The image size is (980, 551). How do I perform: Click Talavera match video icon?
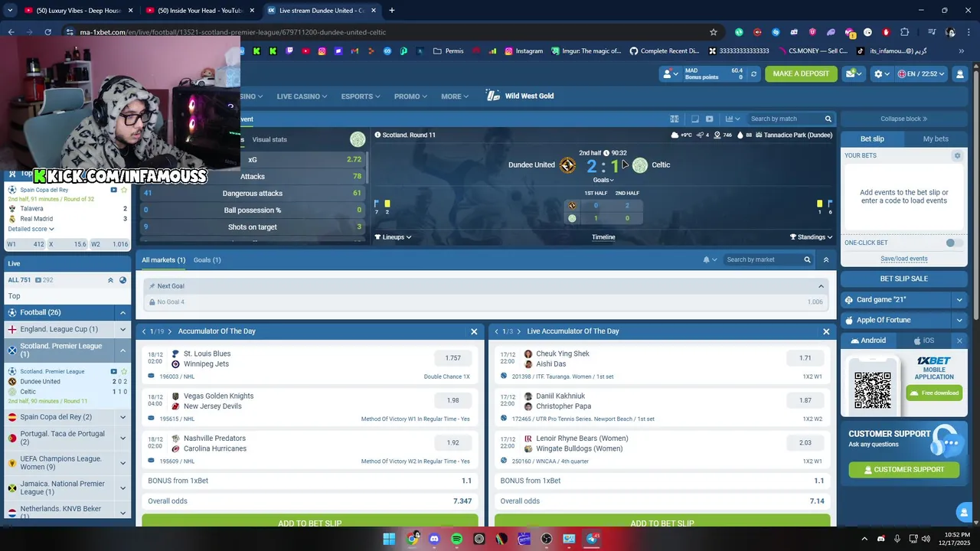click(x=114, y=189)
